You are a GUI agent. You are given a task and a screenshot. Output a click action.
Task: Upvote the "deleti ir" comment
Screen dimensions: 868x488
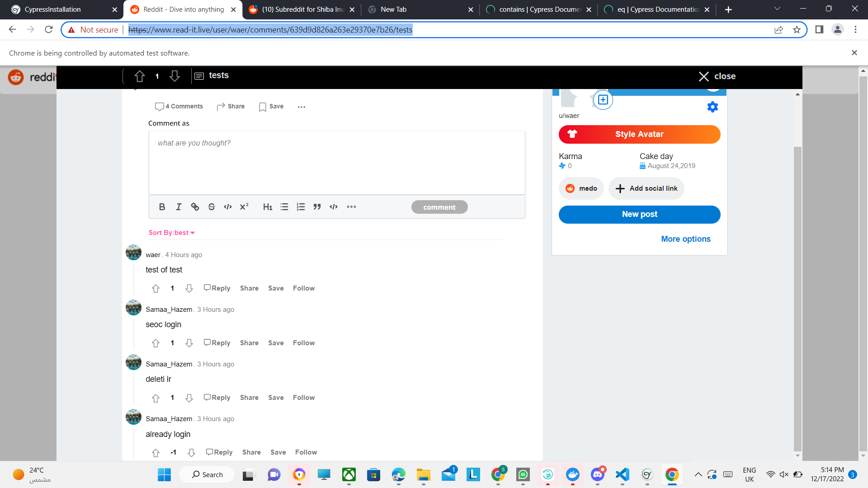(156, 398)
